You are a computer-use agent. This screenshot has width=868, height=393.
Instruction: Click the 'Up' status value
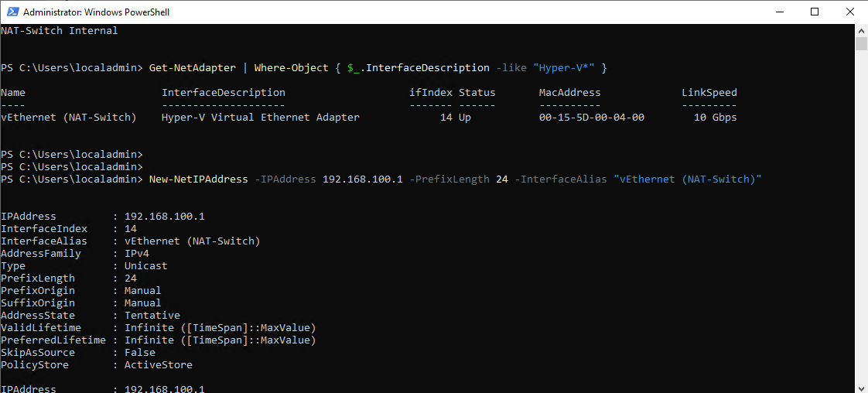click(464, 118)
